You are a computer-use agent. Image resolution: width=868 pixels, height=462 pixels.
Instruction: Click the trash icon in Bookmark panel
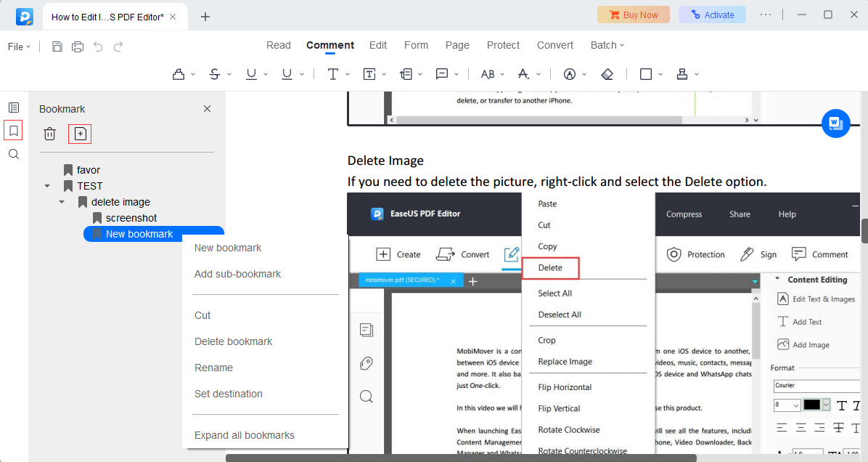pos(50,134)
